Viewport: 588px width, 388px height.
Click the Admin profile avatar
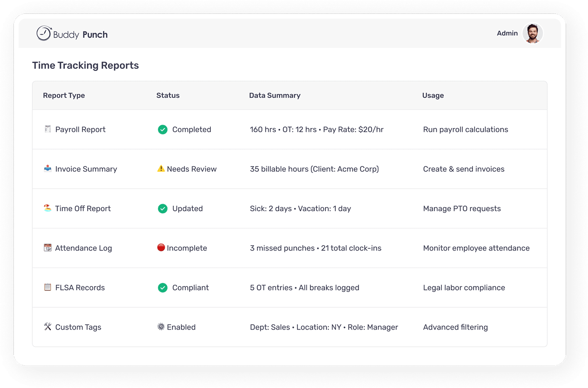[x=533, y=33]
